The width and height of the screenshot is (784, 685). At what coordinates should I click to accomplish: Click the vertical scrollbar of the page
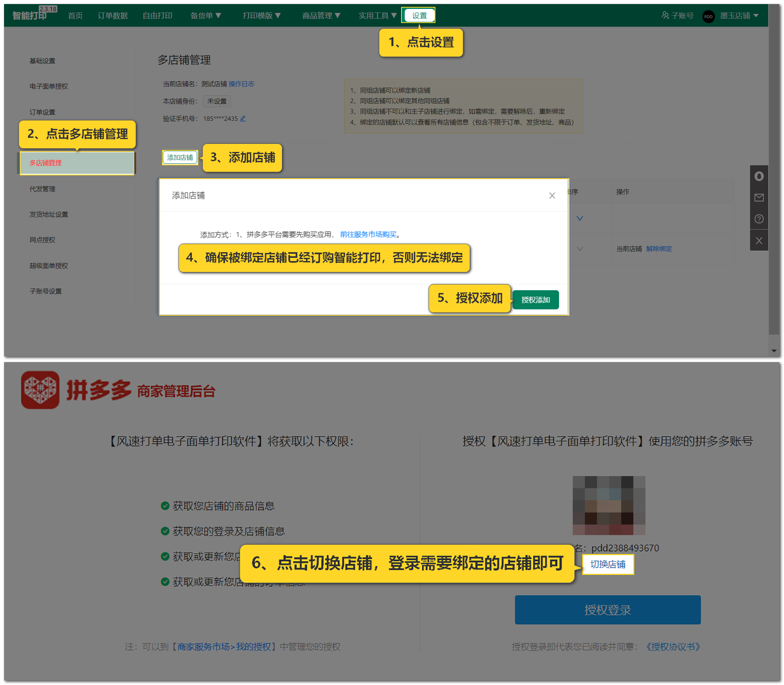tap(774, 170)
